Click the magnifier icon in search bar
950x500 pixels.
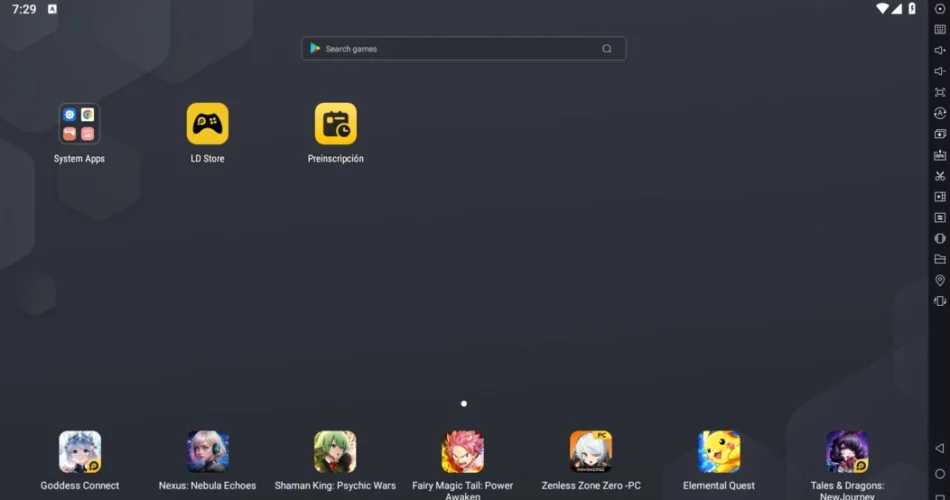[x=606, y=48]
